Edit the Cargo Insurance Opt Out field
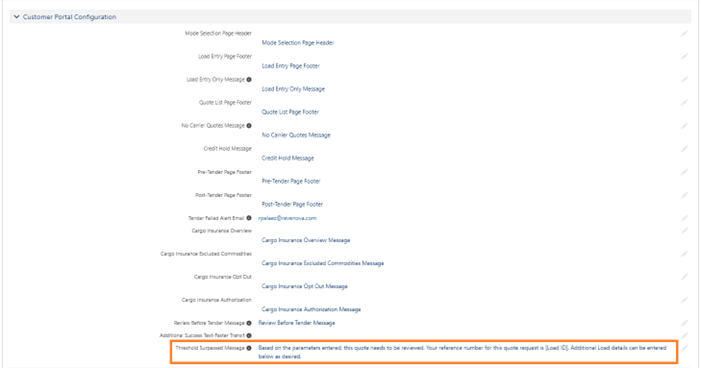Screen dimensions: 701x368 [684, 277]
